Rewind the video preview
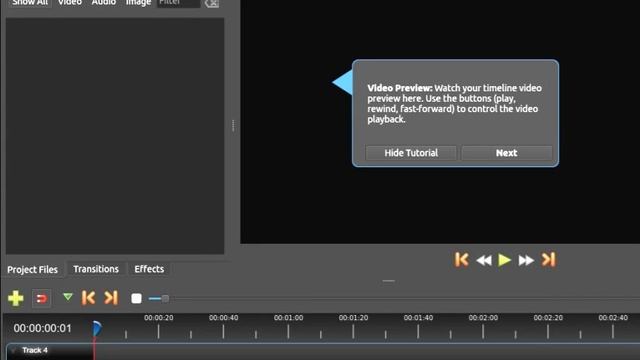This screenshot has width=640, height=360. 484,260
